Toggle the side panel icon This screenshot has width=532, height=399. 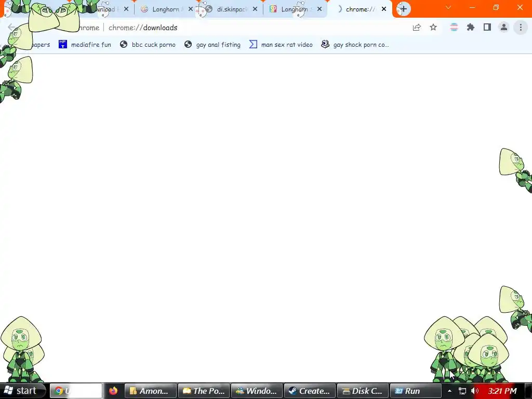click(487, 27)
